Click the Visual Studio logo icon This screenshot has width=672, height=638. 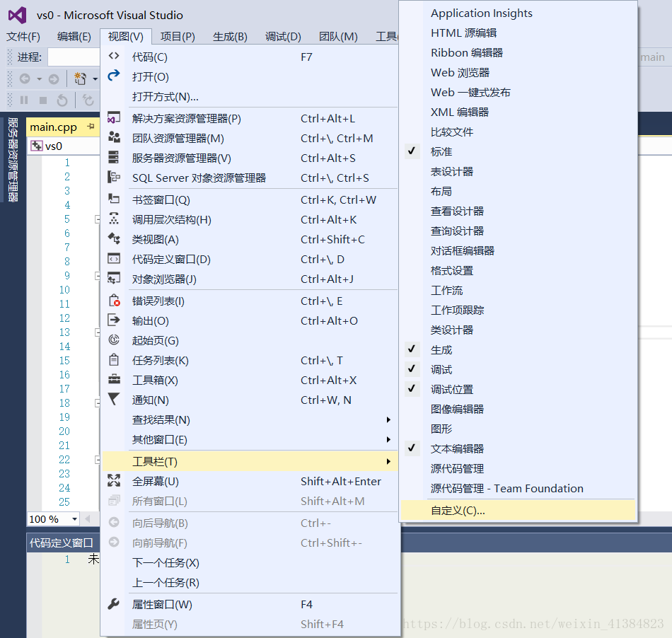click(17, 15)
